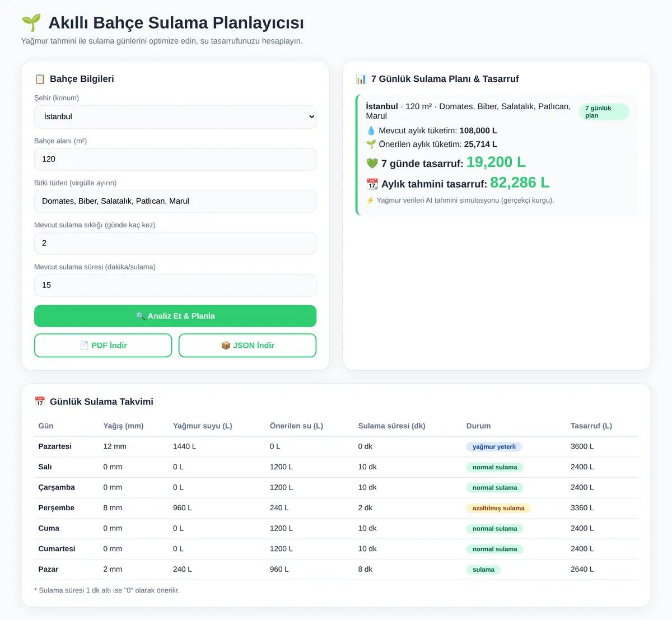Click the seedling icon next to Önerilen aylık tüketim
This screenshot has width=672, height=620.
(x=371, y=144)
